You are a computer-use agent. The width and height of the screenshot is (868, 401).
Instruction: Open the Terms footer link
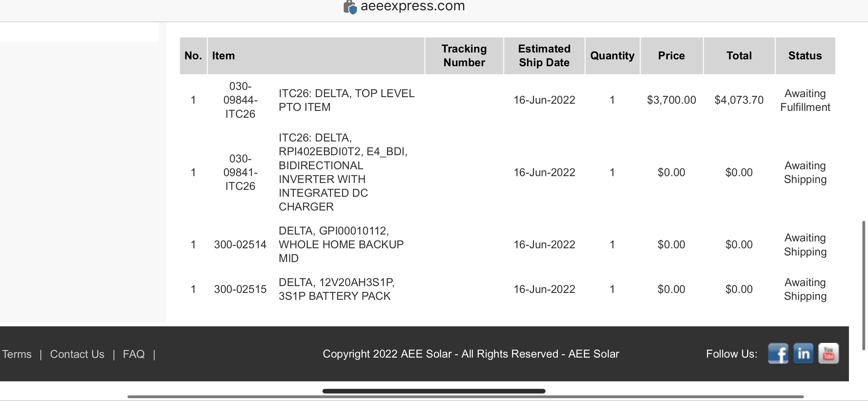[x=17, y=354]
